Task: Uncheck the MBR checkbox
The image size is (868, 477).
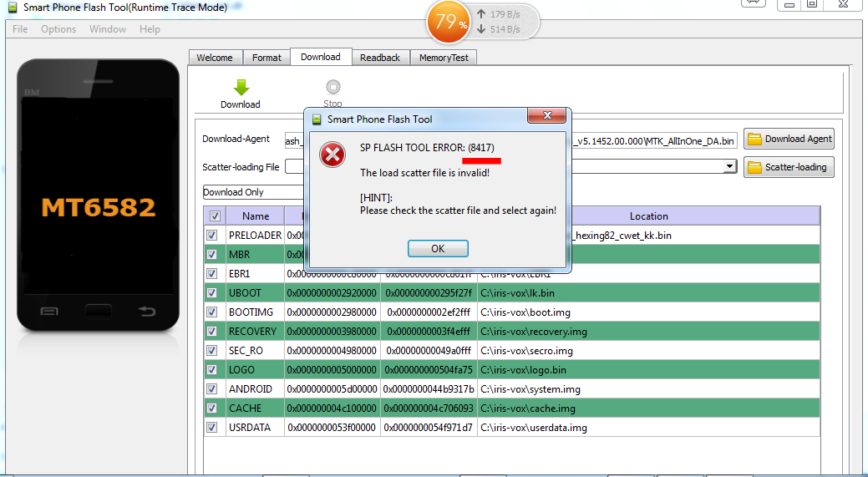Action: 211,255
